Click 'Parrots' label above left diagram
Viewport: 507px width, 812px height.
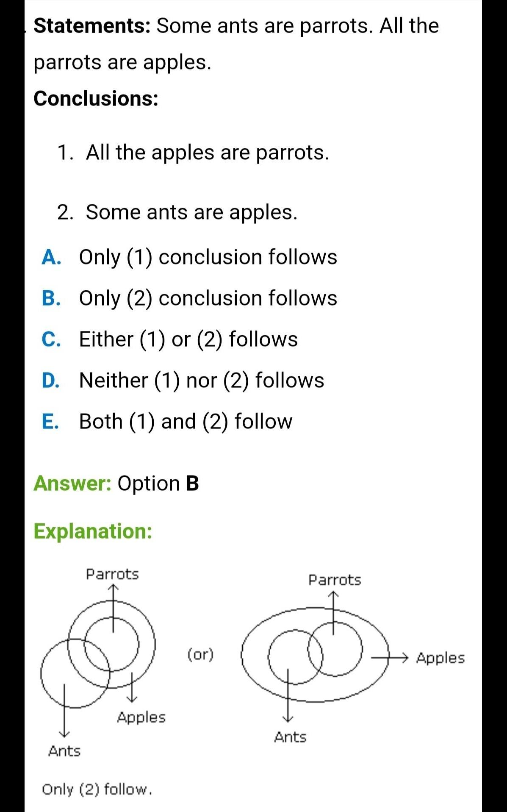112,574
